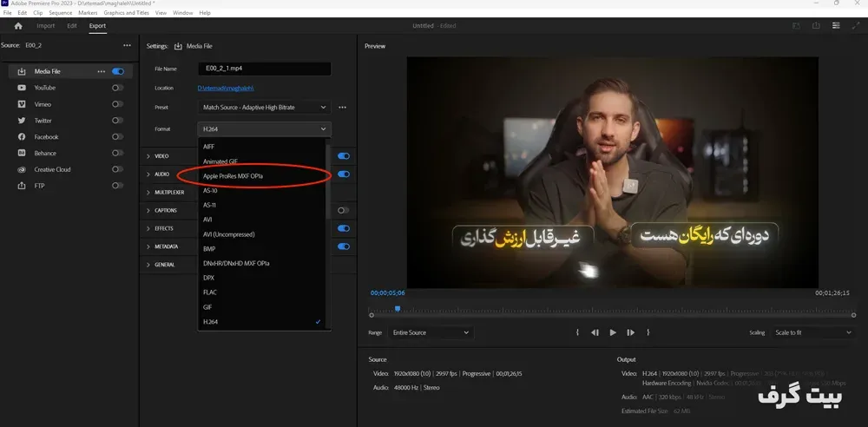Open the D:\etemad\maghaleh\ location link
Image resolution: width=868 pixels, height=427 pixels.
click(226, 88)
